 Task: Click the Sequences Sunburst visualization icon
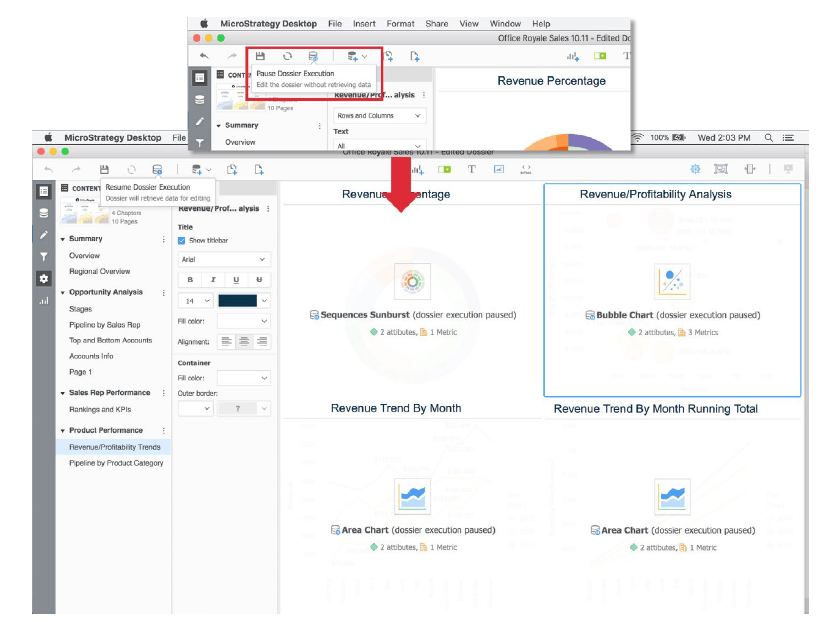(x=412, y=282)
